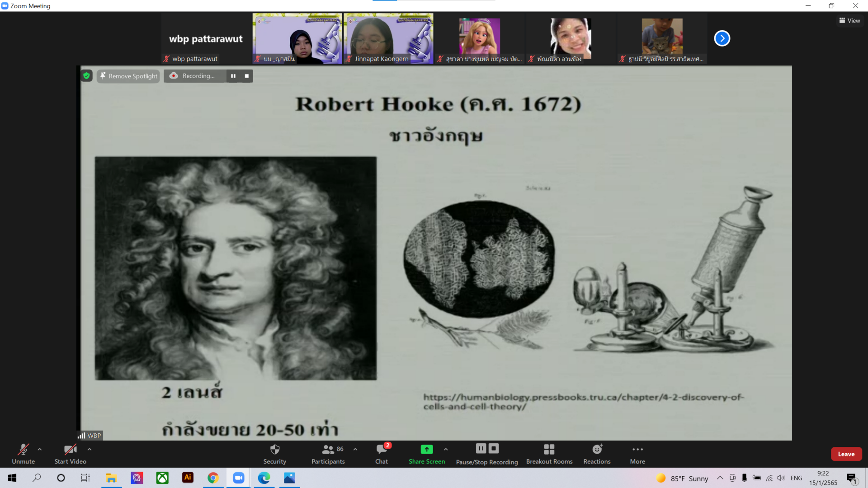Expand audio settings arrow next to Unmute
The height and width of the screenshot is (488, 868).
40,449
